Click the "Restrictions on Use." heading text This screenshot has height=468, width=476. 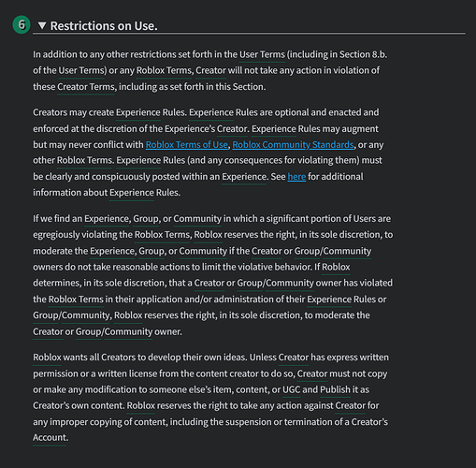click(104, 26)
